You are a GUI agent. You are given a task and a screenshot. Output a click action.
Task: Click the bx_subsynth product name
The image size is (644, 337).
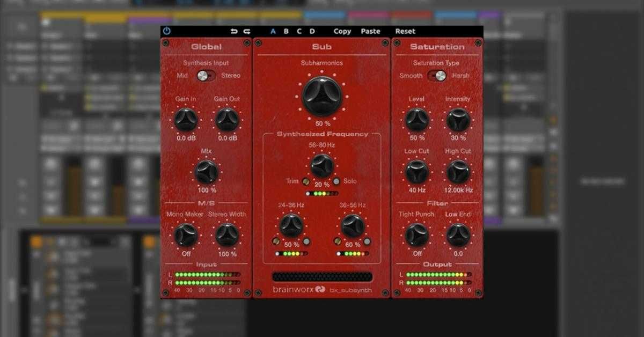(x=352, y=291)
